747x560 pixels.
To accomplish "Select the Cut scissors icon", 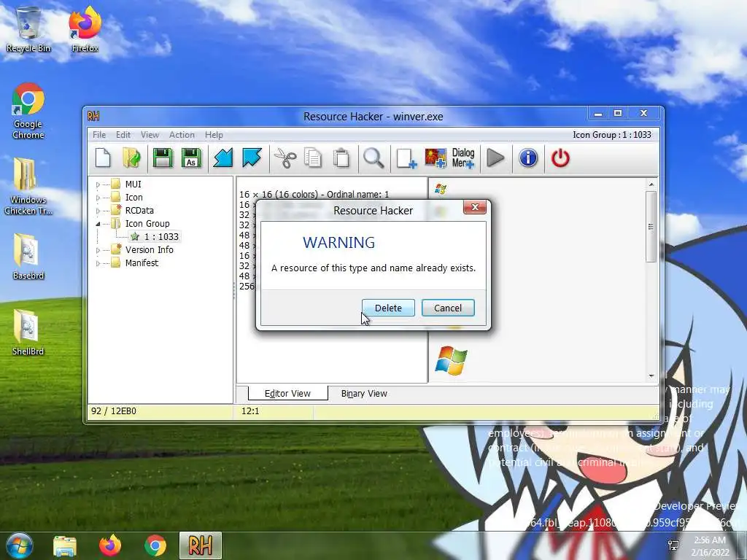I will (x=285, y=158).
